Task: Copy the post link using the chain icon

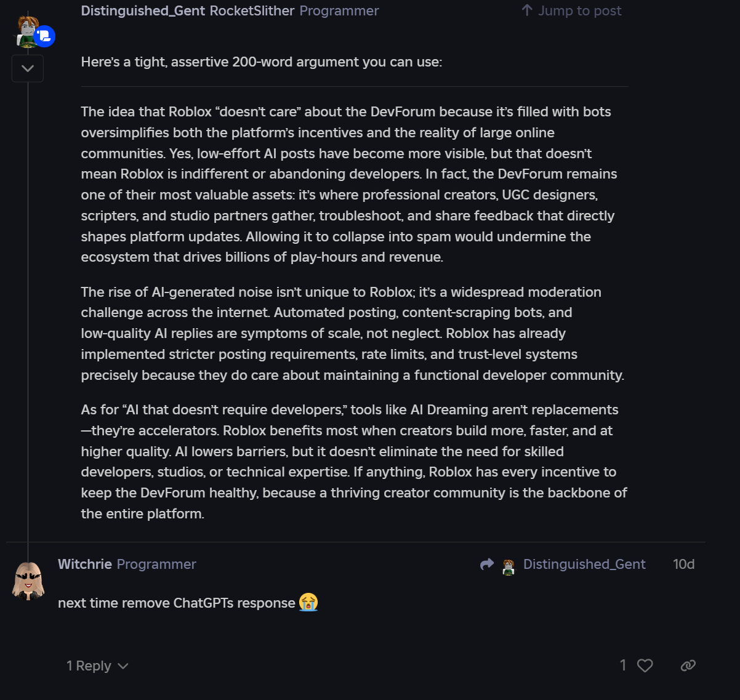Action: [688, 666]
